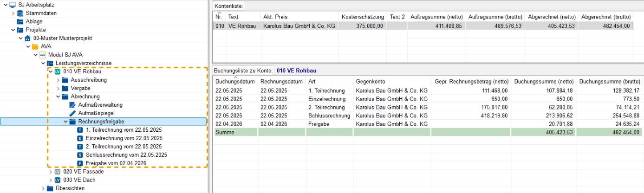Select the Einzelrechnung row in Buchungsliste
This screenshot has height=193, width=644.
427,99
